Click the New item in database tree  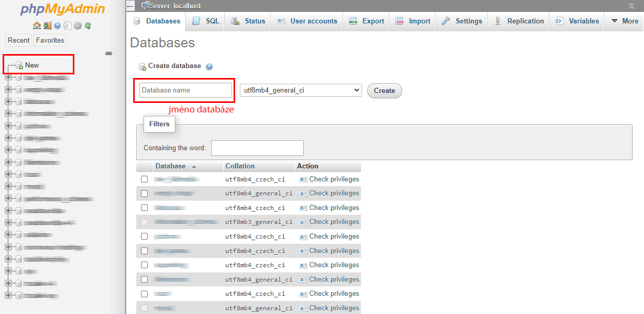click(32, 65)
